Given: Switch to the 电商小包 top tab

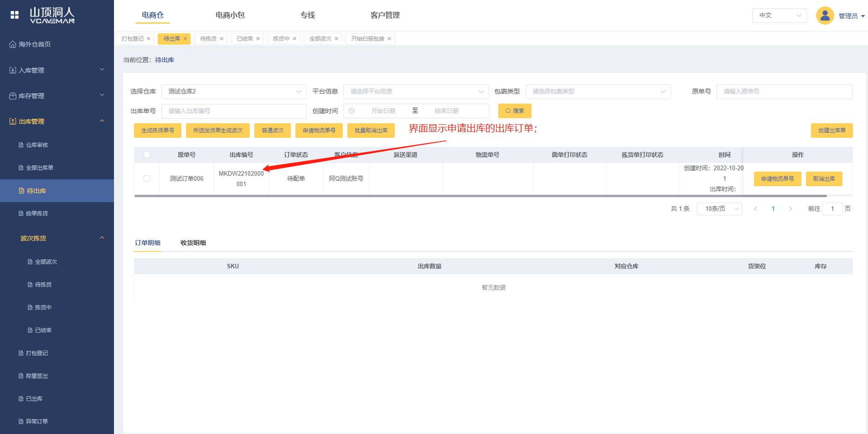Looking at the screenshot, I should (230, 15).
